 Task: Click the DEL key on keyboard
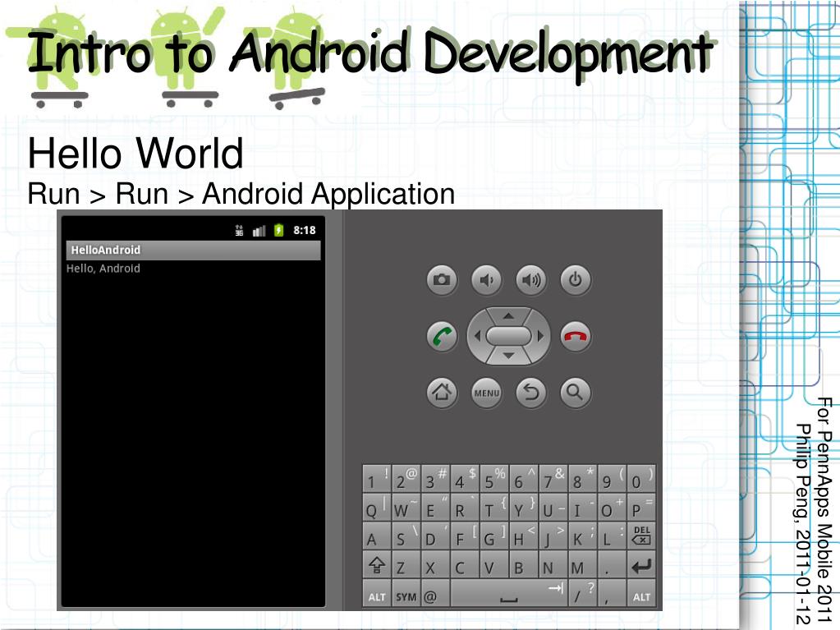point(640,536)
